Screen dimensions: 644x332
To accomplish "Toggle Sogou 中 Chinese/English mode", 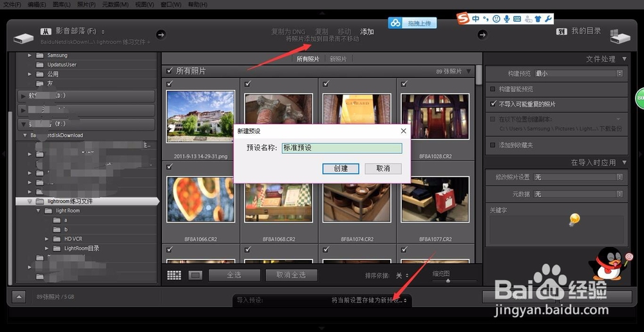I will pos(476,19).
